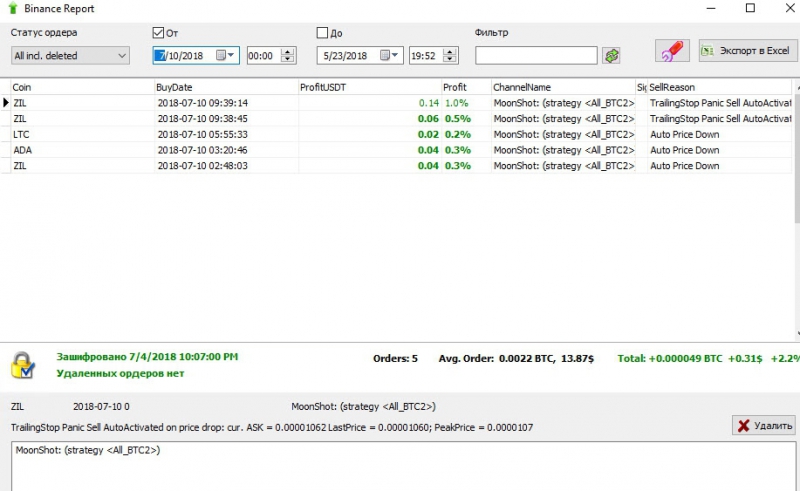Open the order status dropdown All incl. deleted
This screenshot has width=800, height=491.
[70, 56]
